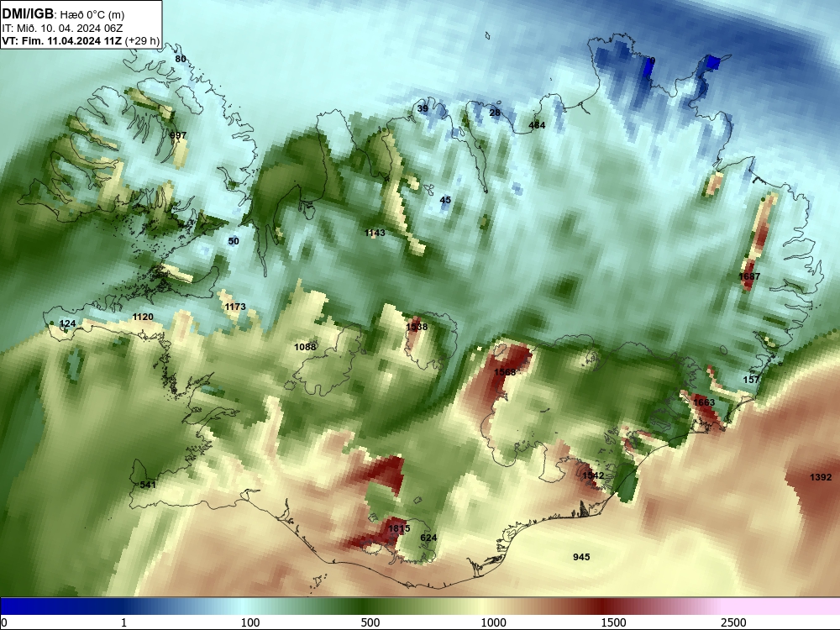
Task: Click the legend label 100
Action: pyautogui.click(x=250, y=622)
